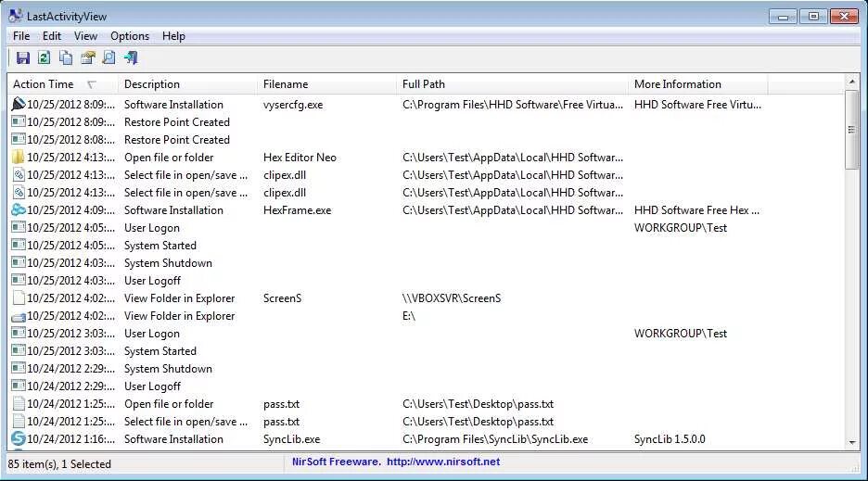Click the Exit toolbar icon
868x481 pixels.
[131, 57]
